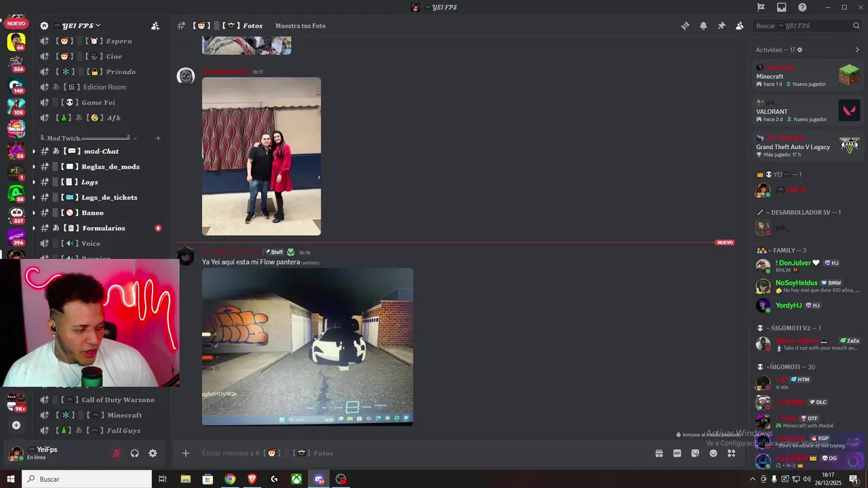Join the Edicion Room voice channel
Image resolution: width=868 pixels, height=488 pixels.
pos(101,87)
